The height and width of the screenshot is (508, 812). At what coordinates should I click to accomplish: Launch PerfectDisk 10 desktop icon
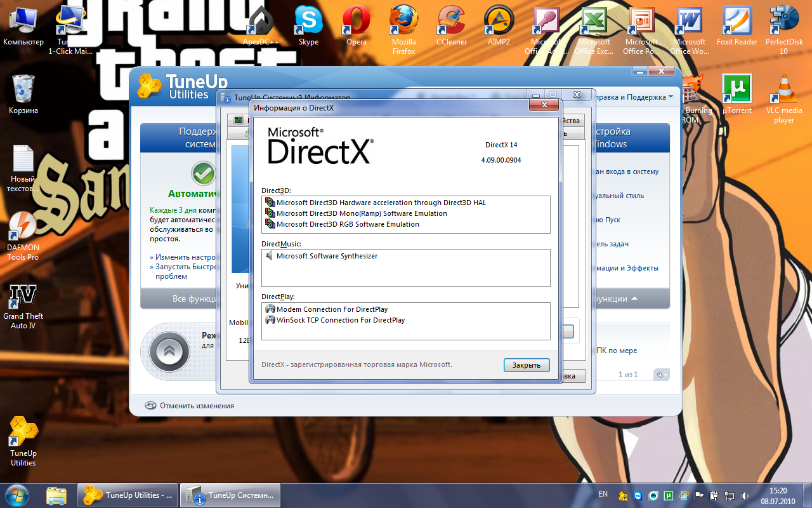point(784,30)
